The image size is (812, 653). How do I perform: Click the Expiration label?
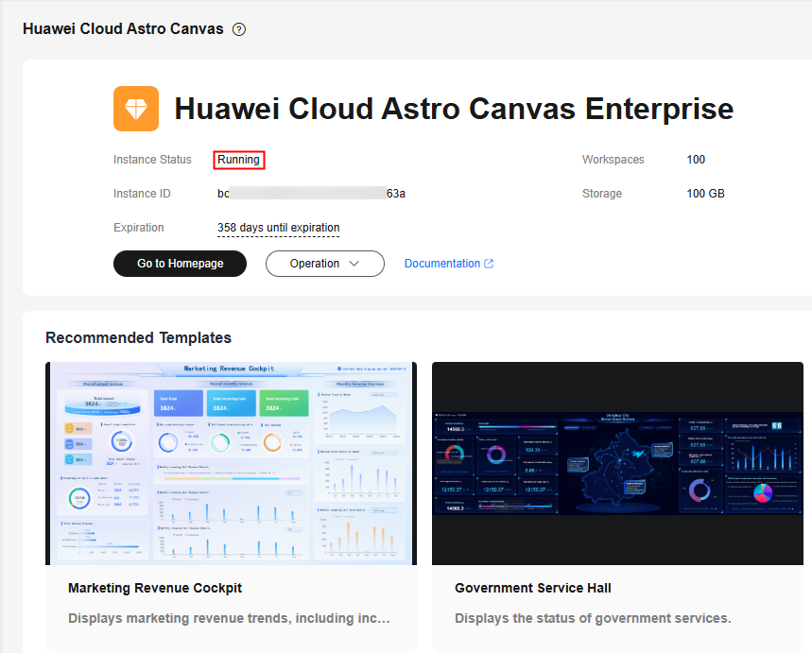coord(139,228)
